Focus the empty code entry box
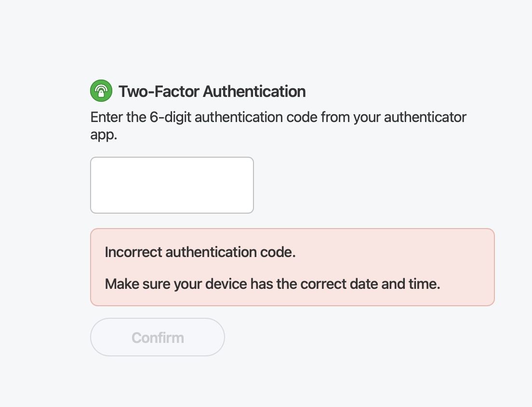Viewport: 532px width, 407px height. pos(172,185)
